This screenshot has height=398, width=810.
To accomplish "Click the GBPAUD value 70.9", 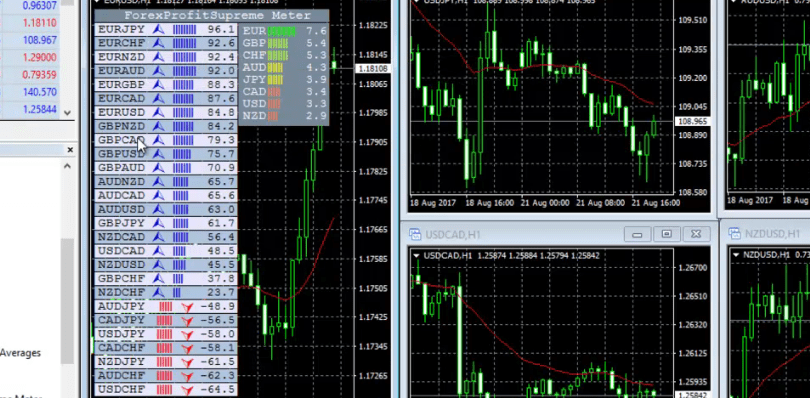I will (221, 169).
